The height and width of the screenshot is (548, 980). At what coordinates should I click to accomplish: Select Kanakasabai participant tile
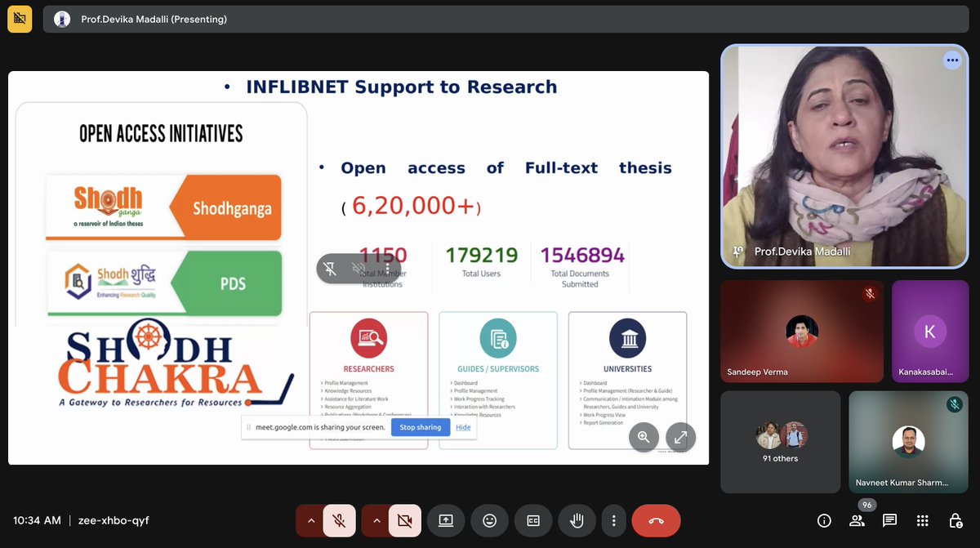(x=930, y=332)
